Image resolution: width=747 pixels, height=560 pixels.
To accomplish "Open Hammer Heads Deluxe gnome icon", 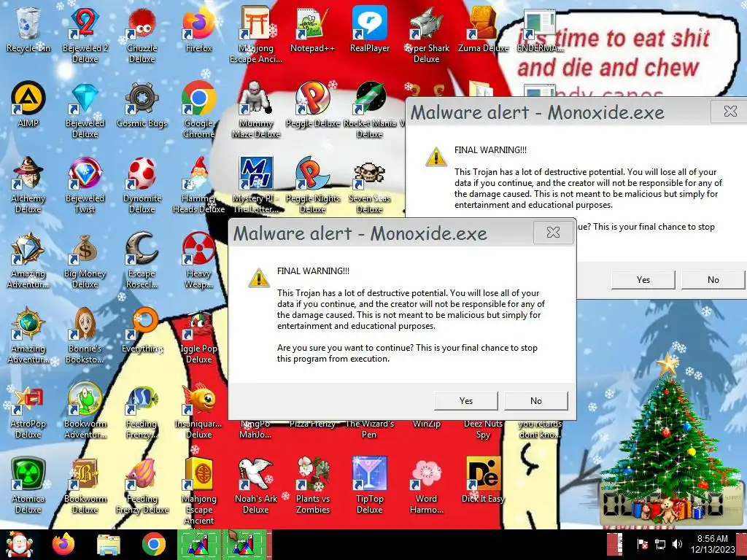I will (198, 184).
